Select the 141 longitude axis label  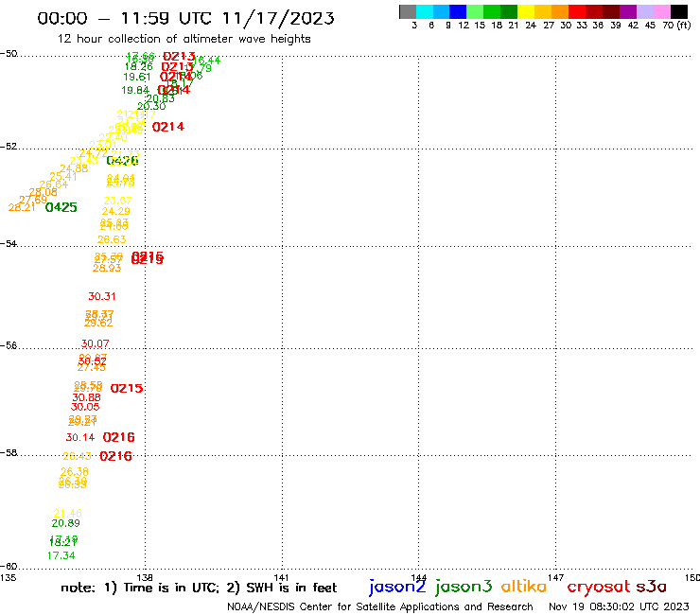point(281,577)
